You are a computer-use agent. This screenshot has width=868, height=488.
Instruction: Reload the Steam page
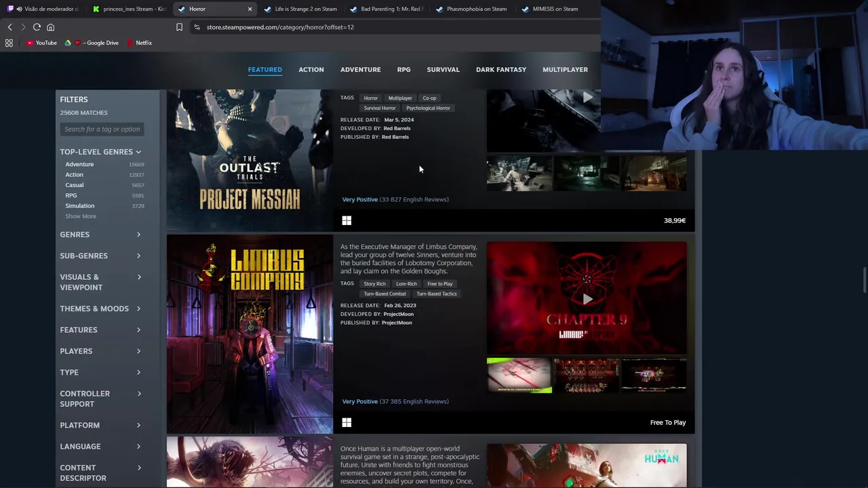37,27
